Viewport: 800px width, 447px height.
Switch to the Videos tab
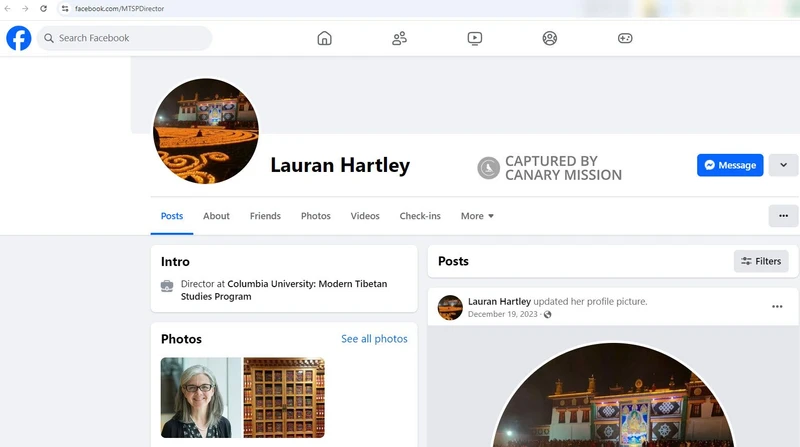(x=365, y=216)
